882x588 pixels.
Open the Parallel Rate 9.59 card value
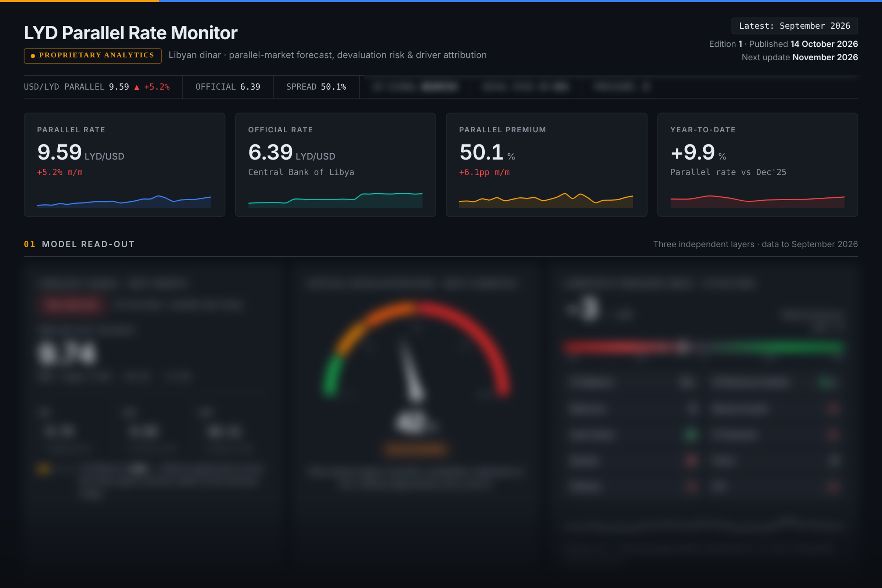click(x=59, y=152)
